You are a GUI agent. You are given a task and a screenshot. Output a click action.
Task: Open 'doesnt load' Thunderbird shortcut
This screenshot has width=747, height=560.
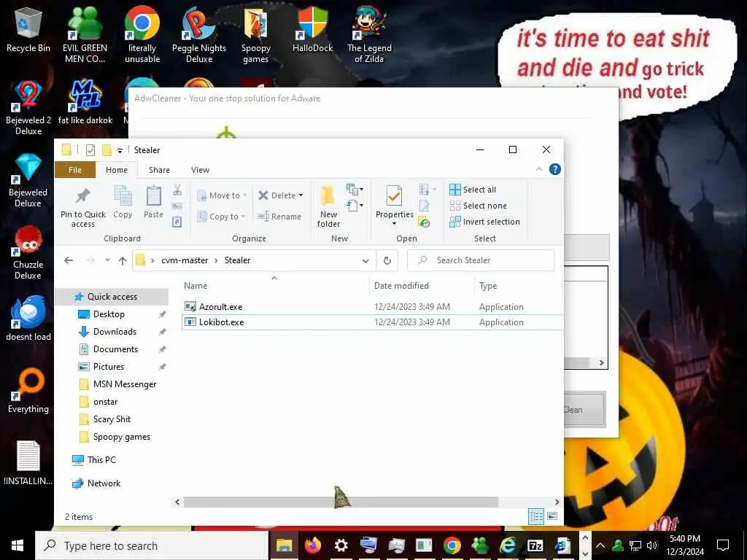(28, 319)
